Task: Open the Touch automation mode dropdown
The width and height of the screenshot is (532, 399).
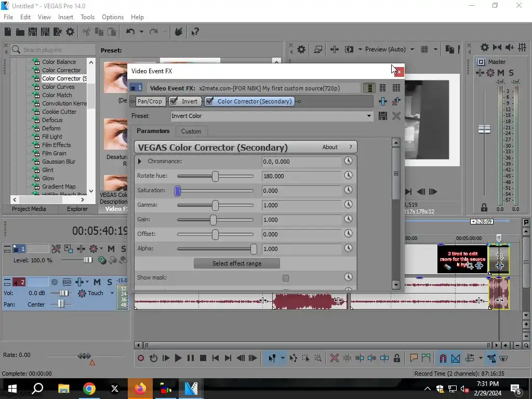Action: (112, 293)
